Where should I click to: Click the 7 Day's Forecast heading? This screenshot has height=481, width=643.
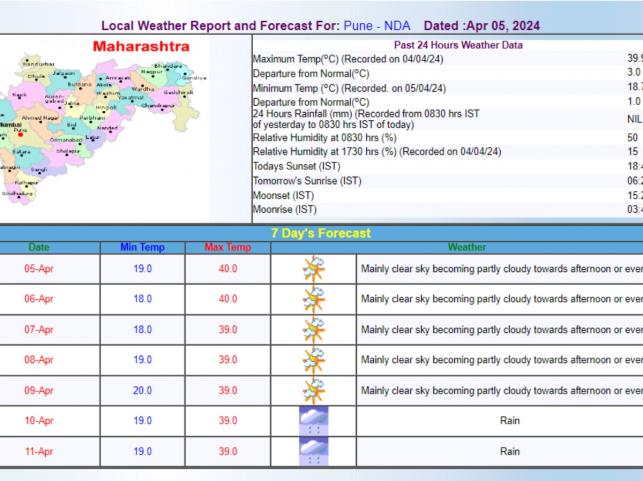(x=321, y=233)
